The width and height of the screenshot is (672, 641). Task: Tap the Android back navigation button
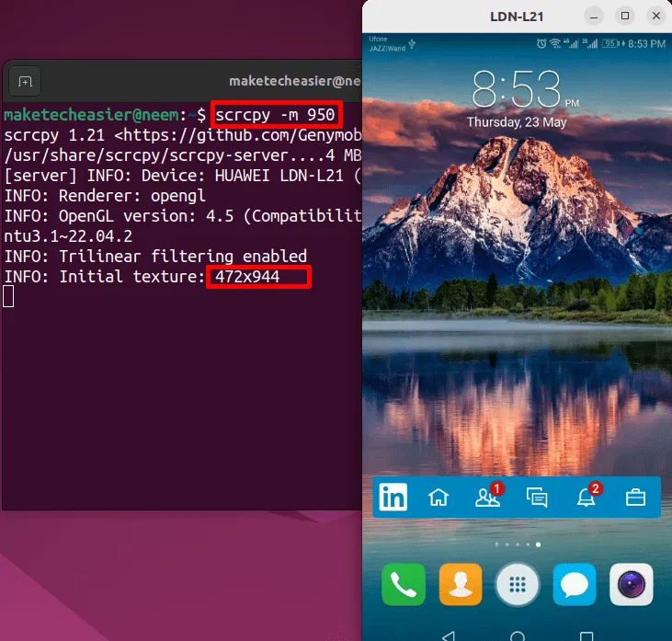[449, 635]
